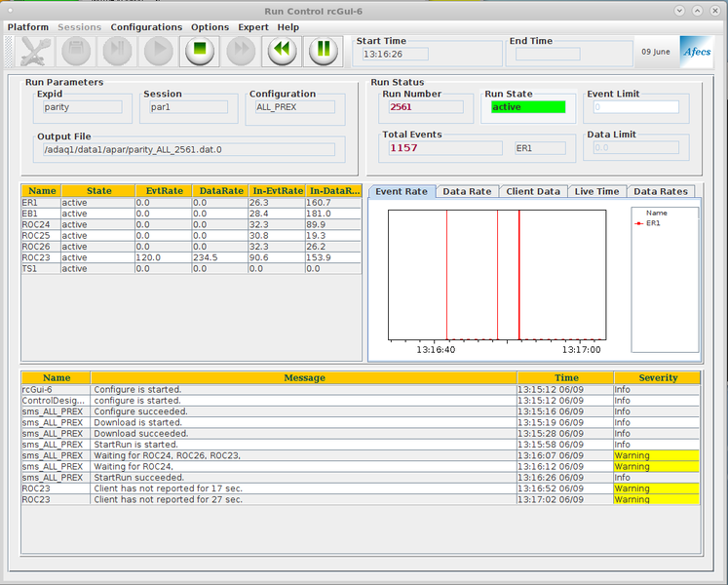Click the Event Limit input field
This screenshot has height=585, width=728.
[635, 107]
